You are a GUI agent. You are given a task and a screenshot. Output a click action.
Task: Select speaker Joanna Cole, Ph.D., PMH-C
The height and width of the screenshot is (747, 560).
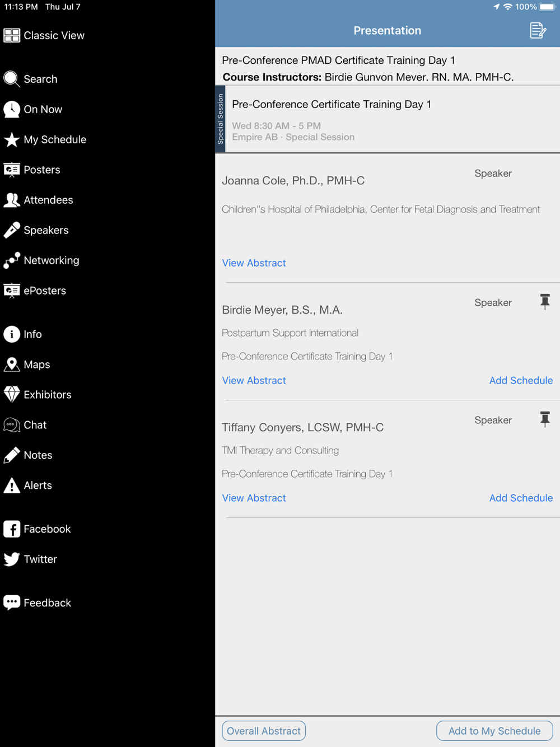pos(293,180)
